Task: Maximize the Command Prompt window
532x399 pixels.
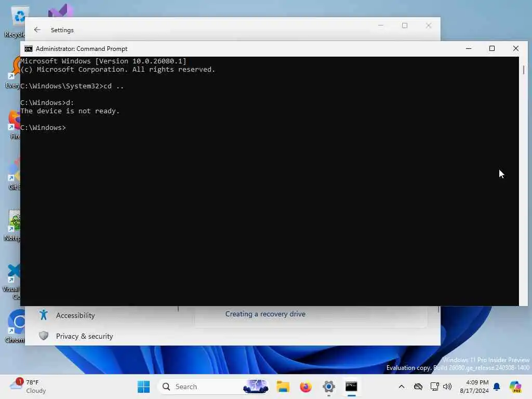Action: click(492, 48)
